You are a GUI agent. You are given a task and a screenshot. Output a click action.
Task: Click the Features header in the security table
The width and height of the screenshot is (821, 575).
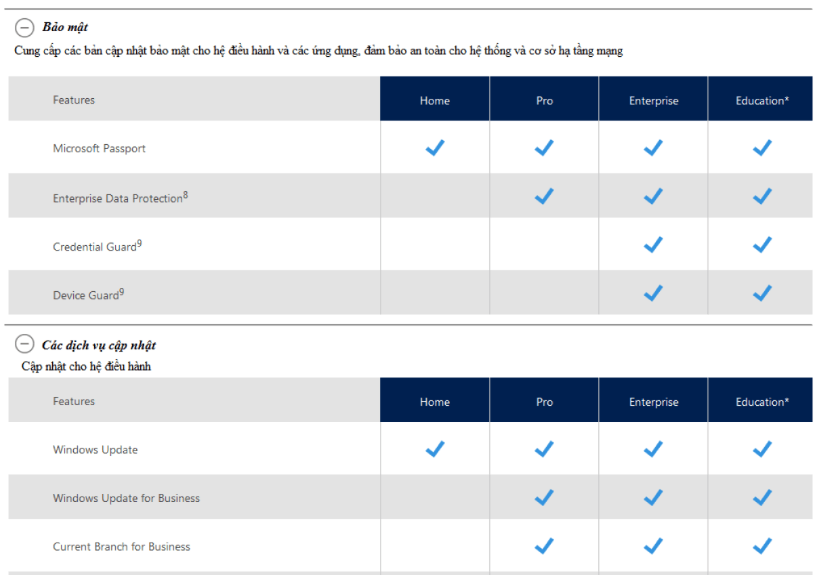click(x=74, y=99)
